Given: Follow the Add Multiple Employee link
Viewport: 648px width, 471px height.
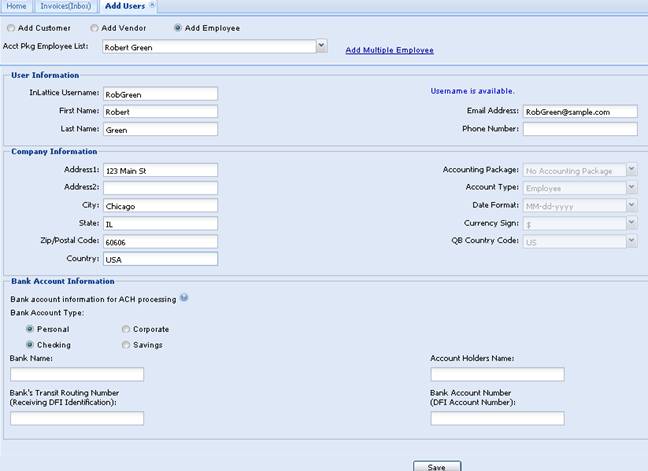Looking at the screenshot, I should [x=389, y=50].
